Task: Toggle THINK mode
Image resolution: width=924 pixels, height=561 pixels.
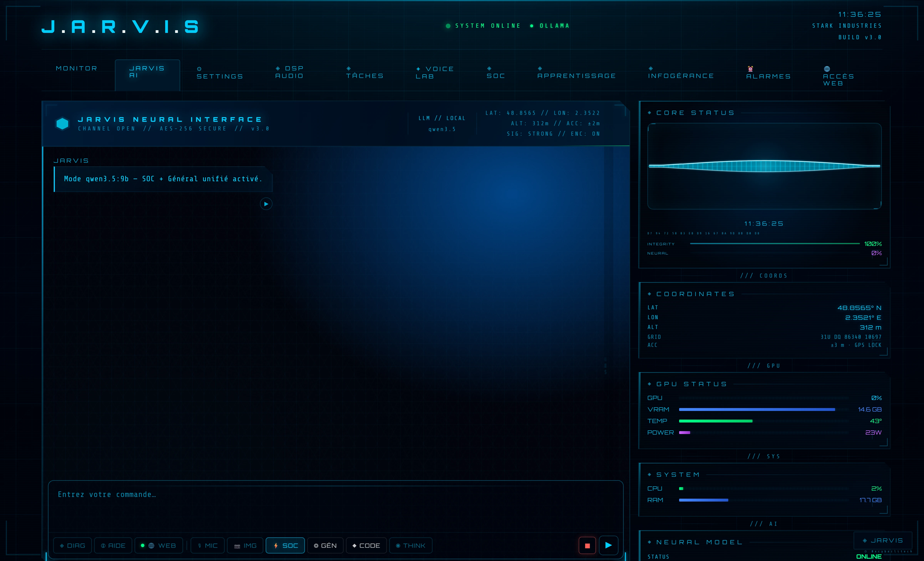Action: click(x=411, y=546)
